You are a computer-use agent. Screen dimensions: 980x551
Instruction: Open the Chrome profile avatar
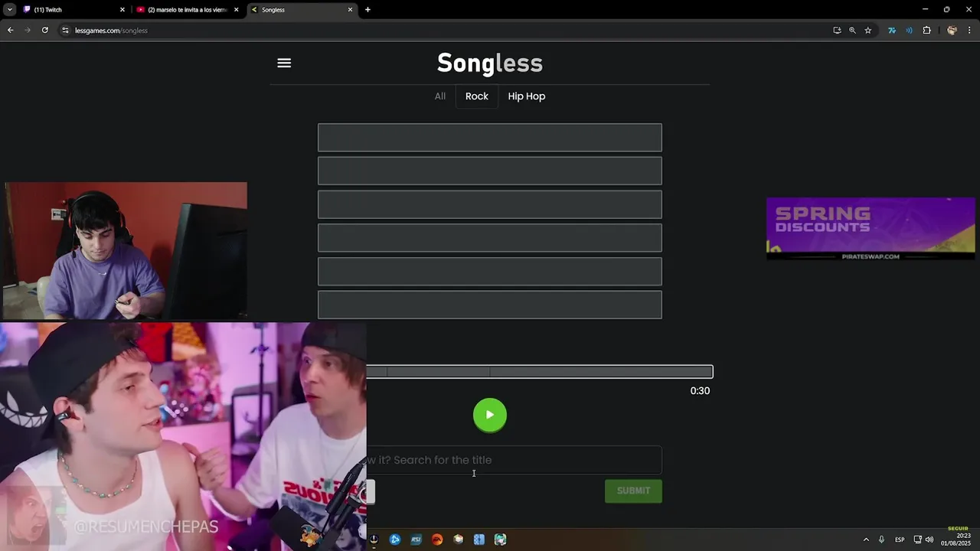tap(952, 31)
